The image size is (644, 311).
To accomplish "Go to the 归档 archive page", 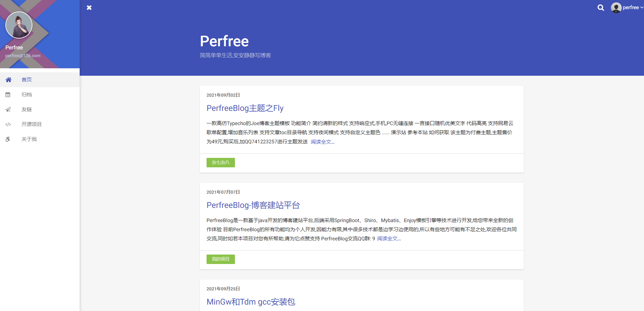I will 40,95.
